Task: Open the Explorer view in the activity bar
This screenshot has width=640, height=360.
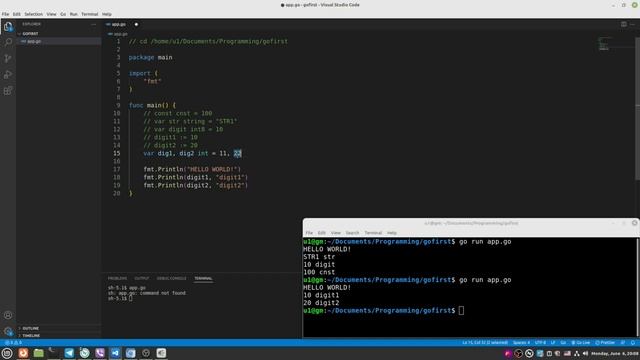Action: tap(8, 27)
